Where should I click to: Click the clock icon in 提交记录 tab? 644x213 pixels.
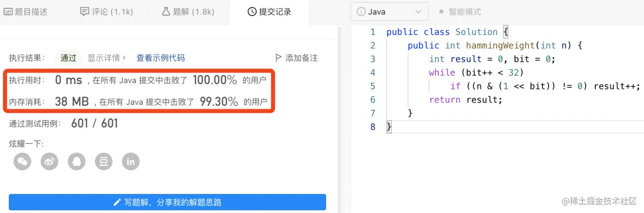pyautogui.click(x=252, y=12)
